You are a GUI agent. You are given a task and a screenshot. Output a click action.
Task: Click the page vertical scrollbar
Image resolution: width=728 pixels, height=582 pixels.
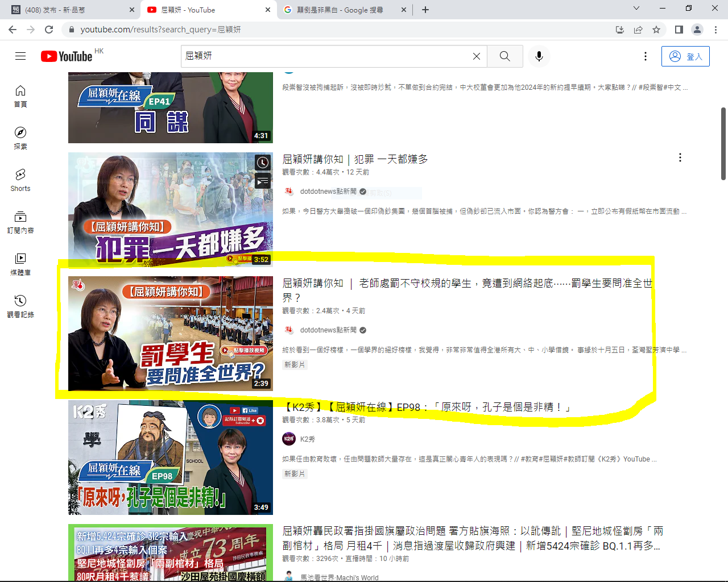pyautogui.click(x=723, y=144)
